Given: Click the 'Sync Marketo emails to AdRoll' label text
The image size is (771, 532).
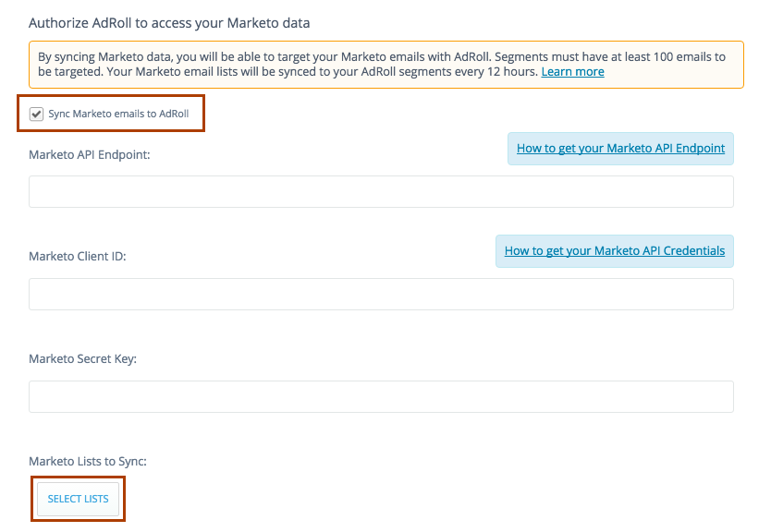Looking at the screenshot, I should (118, 114).
